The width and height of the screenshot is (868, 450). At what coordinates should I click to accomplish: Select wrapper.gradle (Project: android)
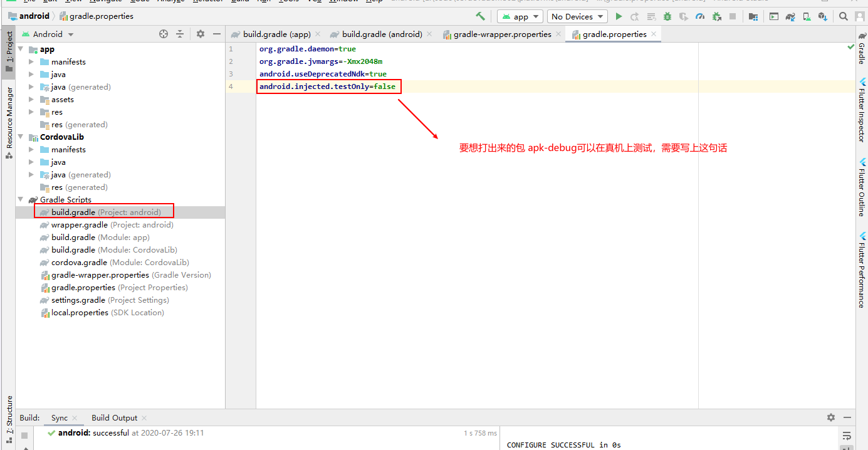click(x=120, y=224)
